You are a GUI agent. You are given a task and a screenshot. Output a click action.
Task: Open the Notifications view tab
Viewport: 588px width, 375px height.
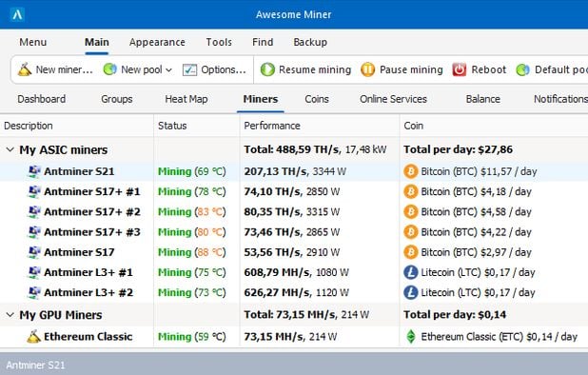(560, 99)
